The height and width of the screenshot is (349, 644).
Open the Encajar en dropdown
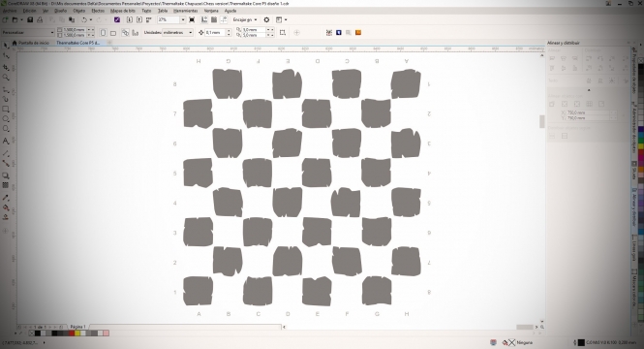pyautogui.click(x=245, y=19)
